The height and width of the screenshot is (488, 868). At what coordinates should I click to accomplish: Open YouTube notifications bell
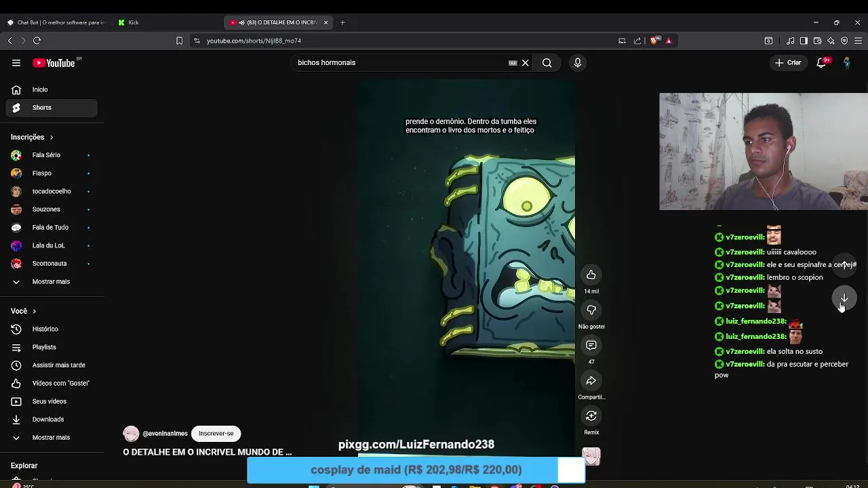[x=822, y=62]
